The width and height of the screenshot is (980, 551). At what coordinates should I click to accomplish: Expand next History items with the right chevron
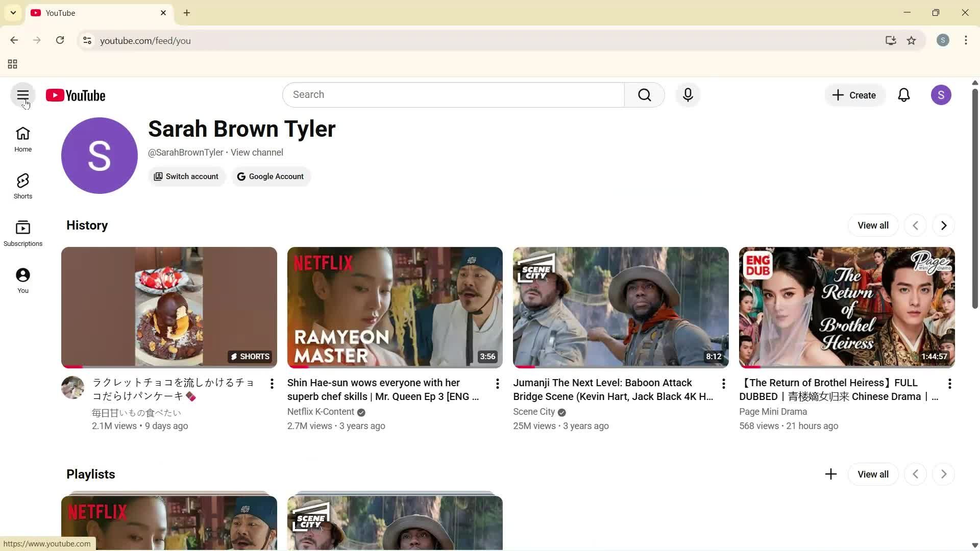(x=943, y=225)
